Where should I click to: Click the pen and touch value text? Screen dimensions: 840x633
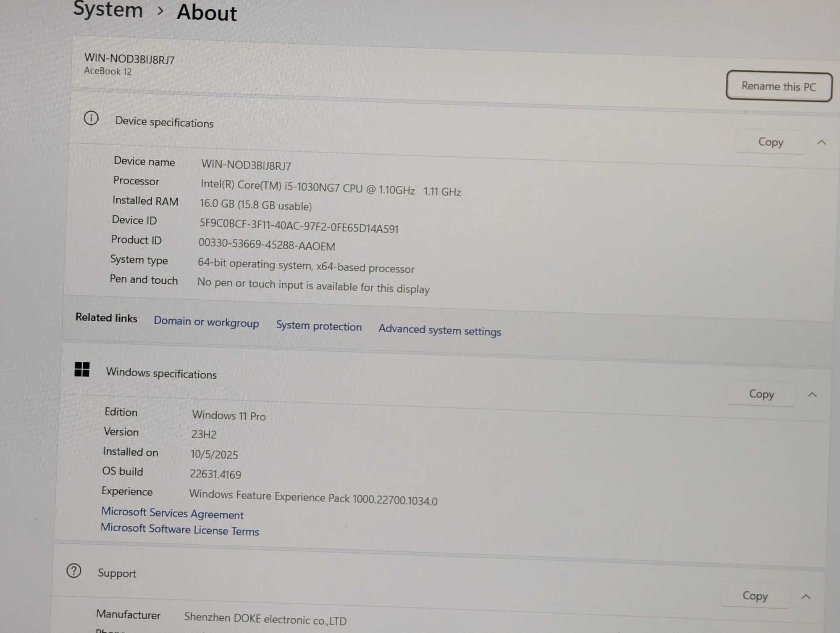(x=313, y=286)
